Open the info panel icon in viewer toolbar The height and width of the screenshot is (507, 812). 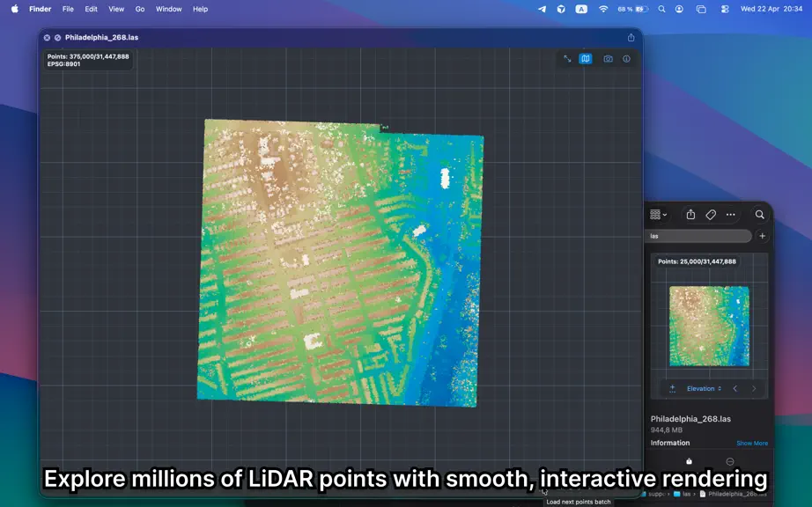coord(626,59)
